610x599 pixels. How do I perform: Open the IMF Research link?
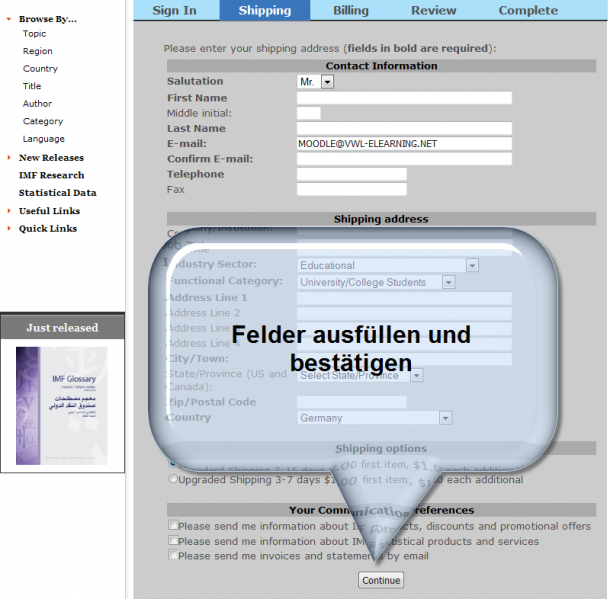pos(52,175)
